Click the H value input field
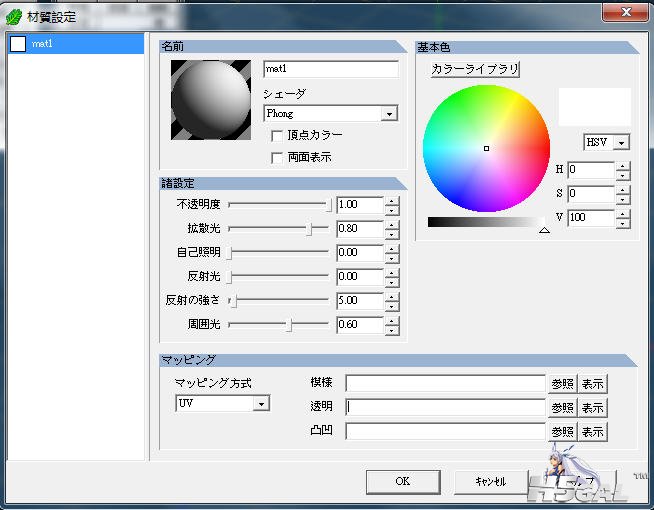Viewport: 654px width, 510px height. click(590, 170)
